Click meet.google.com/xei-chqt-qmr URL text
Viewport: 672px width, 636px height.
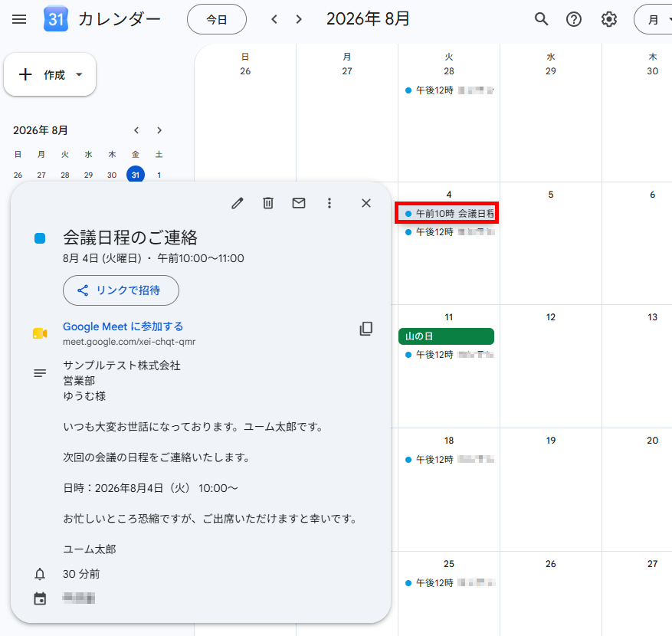point(129,342)
